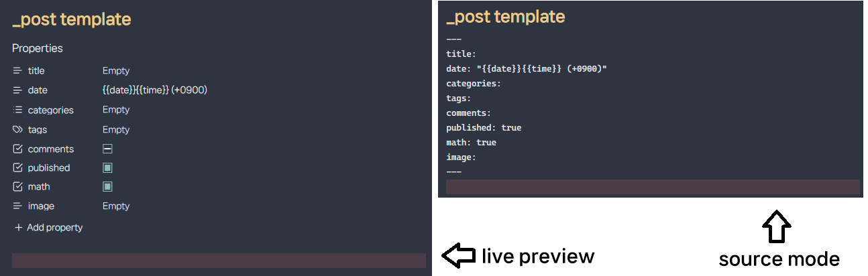
Task: Click the highlighted empty line in live preview
Action: pos(219,261)
